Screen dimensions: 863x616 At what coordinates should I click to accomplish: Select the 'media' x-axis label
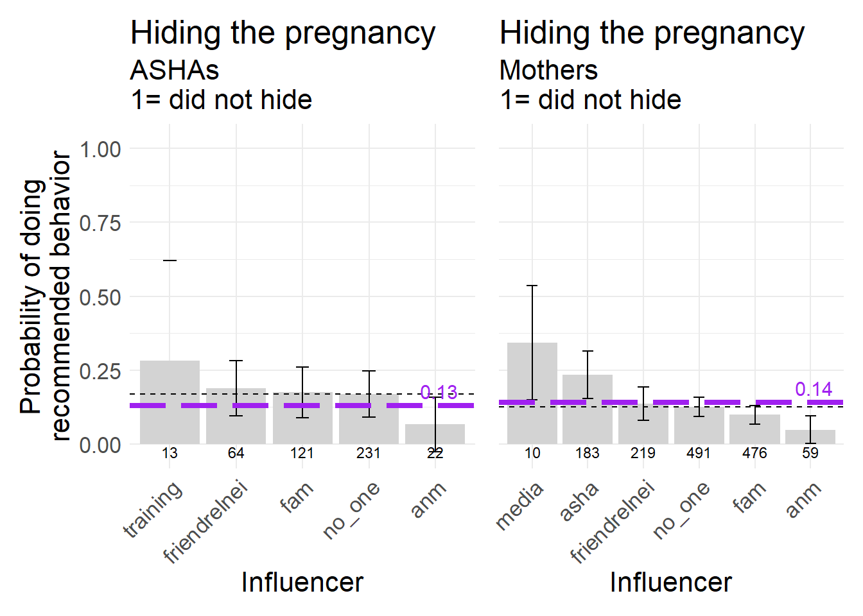tap(520, 506)
